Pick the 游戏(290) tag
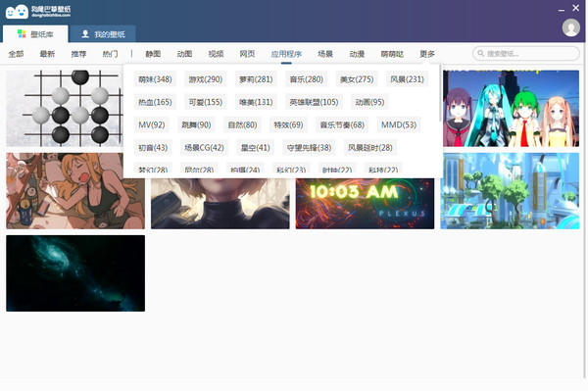This screenshot has height=391, width=588. click(x=205, y=79)
